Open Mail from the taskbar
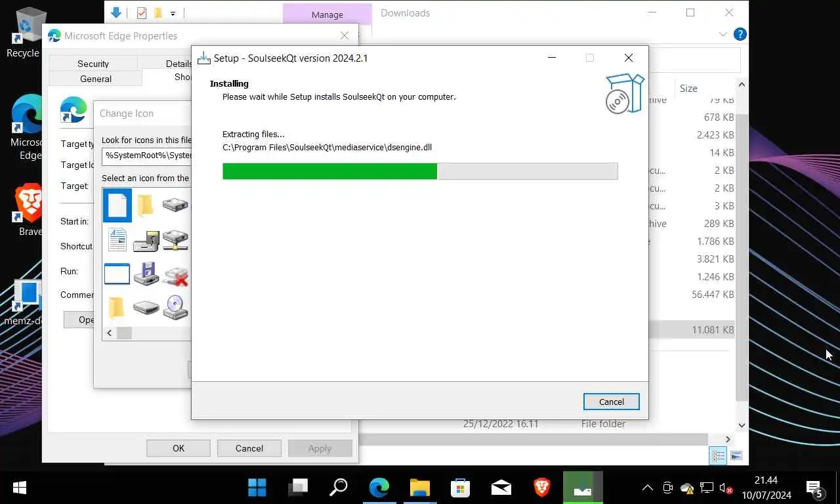This screenshot has height=504, width=840. (x=501, y=488)
